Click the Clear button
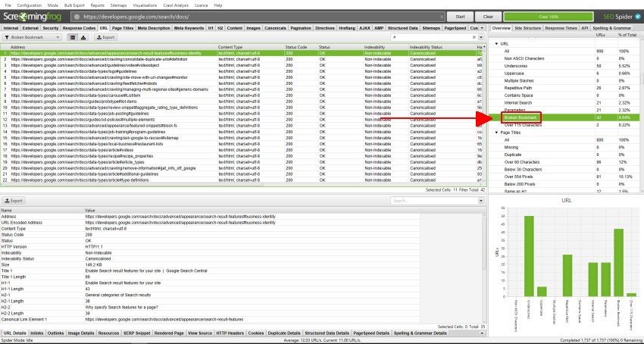644x344 pixels. pos(488,15)
